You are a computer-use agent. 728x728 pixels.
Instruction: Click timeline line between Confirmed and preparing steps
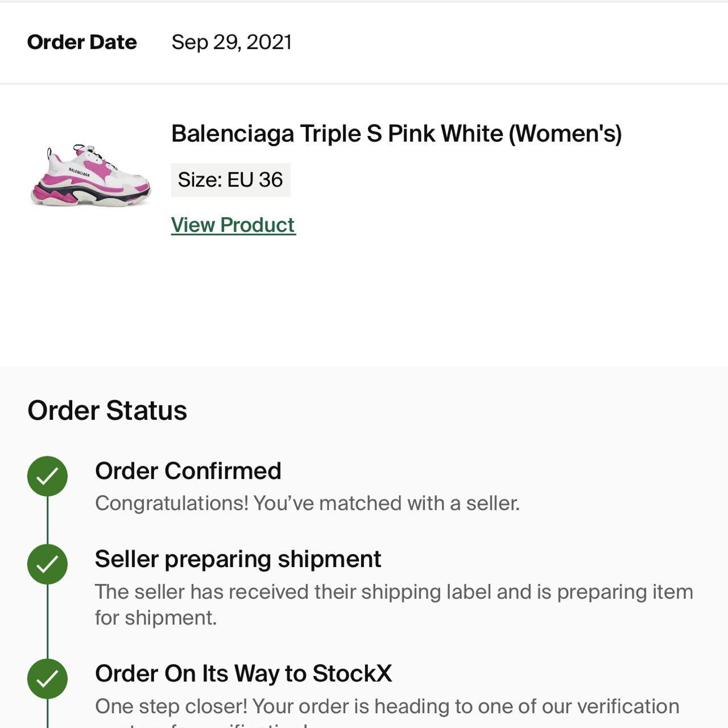coord(47,520)
